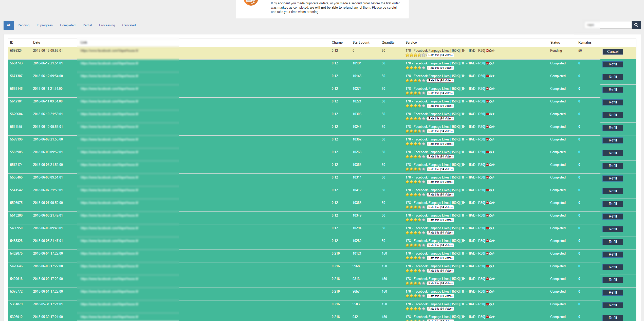Select date cell 2018-06-13 09:55:01
The width and height of the screenshot is (644, 321).
(x=48, y=51)
